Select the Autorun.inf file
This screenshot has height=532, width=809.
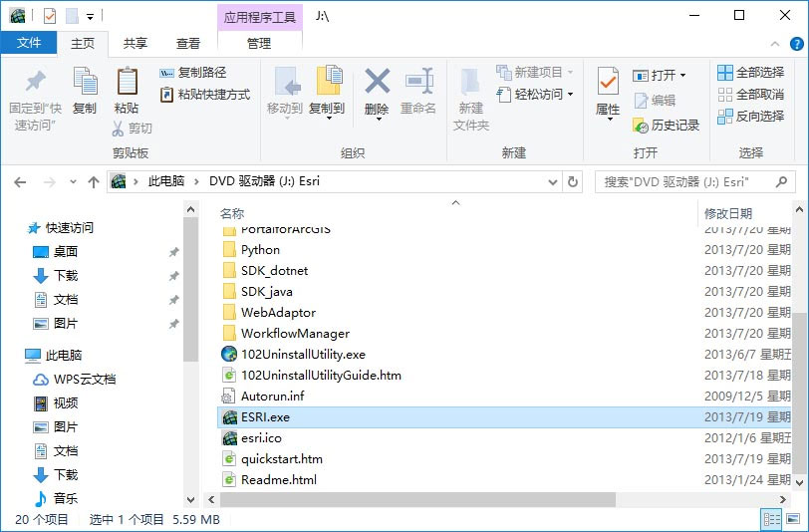click(263, 397)
